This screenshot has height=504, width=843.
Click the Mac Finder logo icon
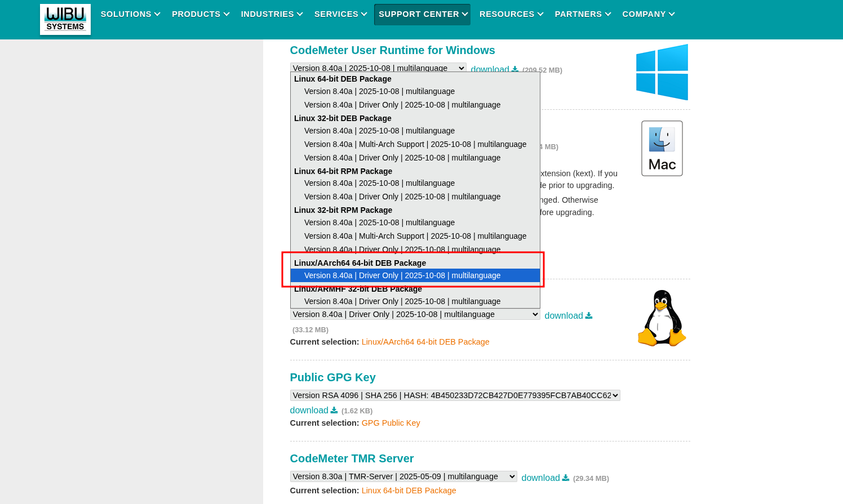662,148
